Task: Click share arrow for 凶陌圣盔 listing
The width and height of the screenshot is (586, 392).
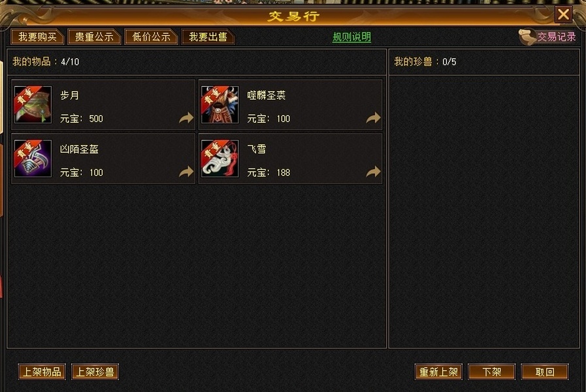Action: (186, 172)
